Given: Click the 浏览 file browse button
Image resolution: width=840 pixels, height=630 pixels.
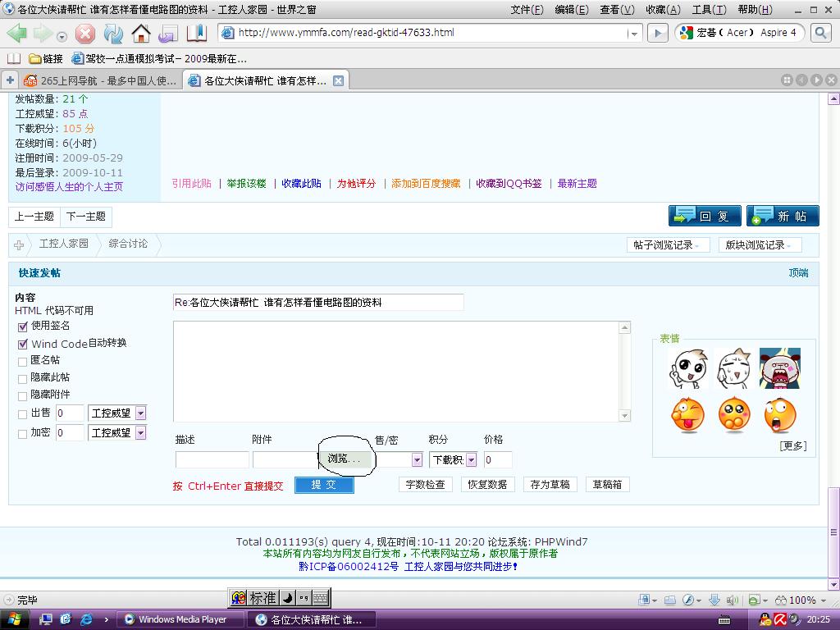Looking at the screenshot, I should click(344, 459).
